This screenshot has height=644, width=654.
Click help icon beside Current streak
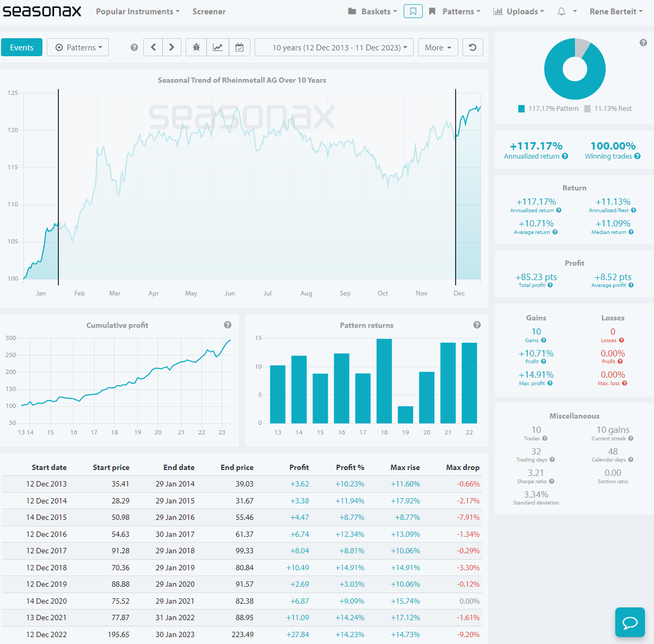631,438
